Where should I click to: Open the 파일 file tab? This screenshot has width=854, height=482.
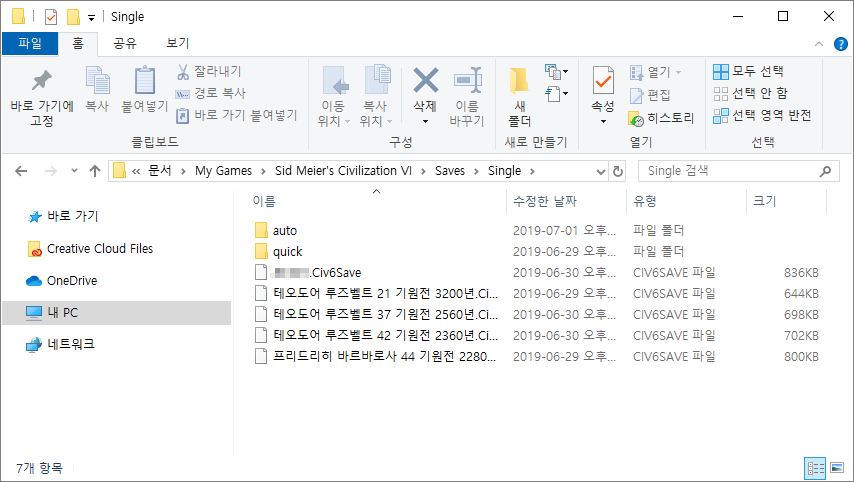point(30,44)
